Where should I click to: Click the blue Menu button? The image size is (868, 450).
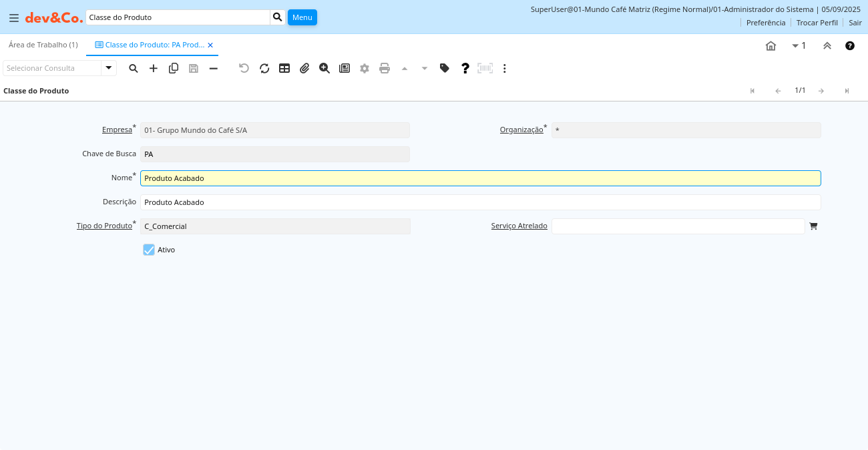click(302, 17)
